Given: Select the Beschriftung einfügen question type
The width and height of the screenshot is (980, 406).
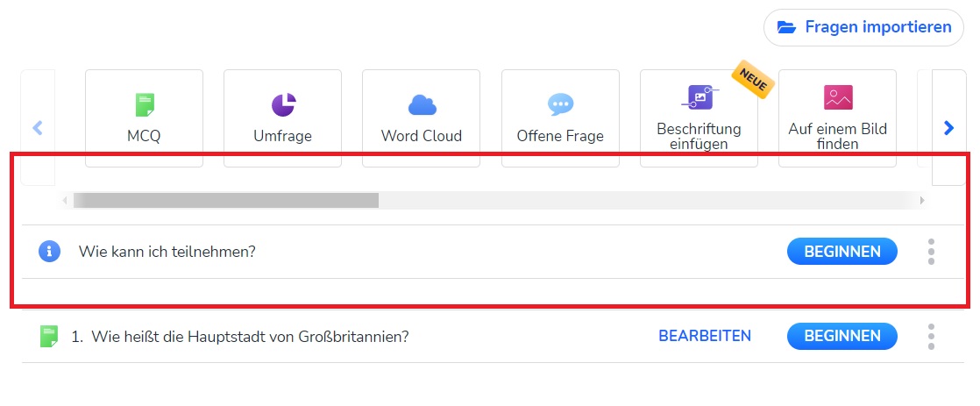Looking at the screenshot, I should pyautogui.click(x=699, y=118).
